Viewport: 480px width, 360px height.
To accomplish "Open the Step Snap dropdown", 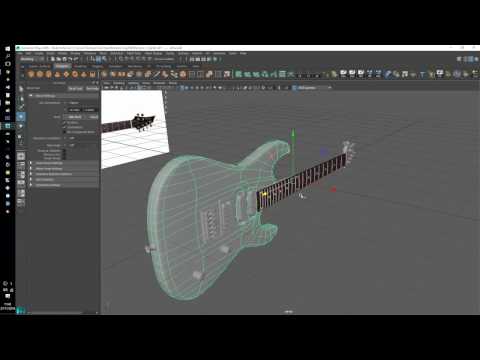I will click(82, 145).
